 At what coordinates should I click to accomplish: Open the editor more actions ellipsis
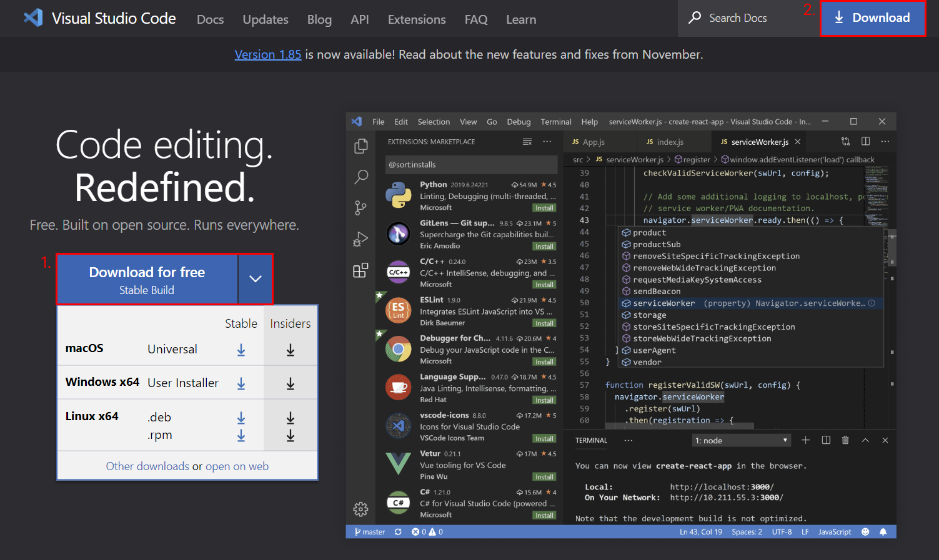pos(885,142)
